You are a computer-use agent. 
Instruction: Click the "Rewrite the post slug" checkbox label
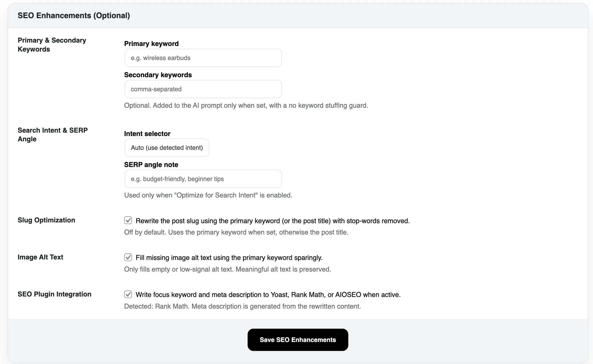pyautogui.click(x=273, y=221)
